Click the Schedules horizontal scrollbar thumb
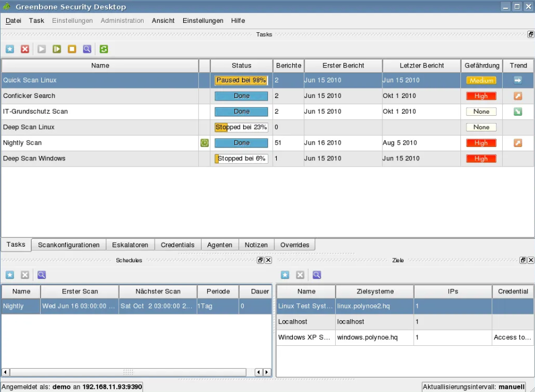The image size is (535, 392). [127, 372]
